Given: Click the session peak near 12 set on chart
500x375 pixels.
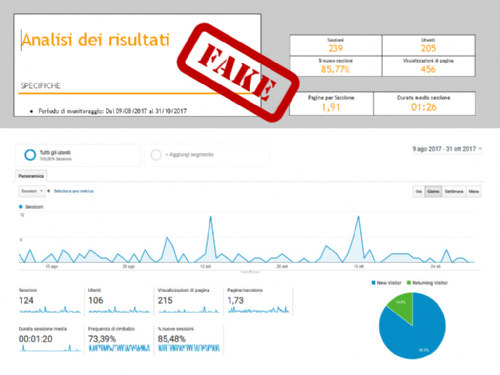Looking at the screenshot, I should (x=210, y=217).
